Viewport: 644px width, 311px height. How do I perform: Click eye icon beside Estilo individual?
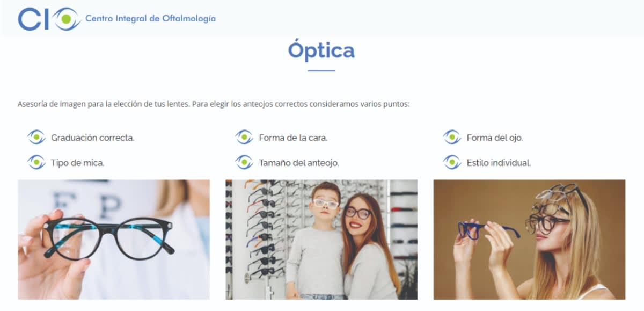[452, 162]
